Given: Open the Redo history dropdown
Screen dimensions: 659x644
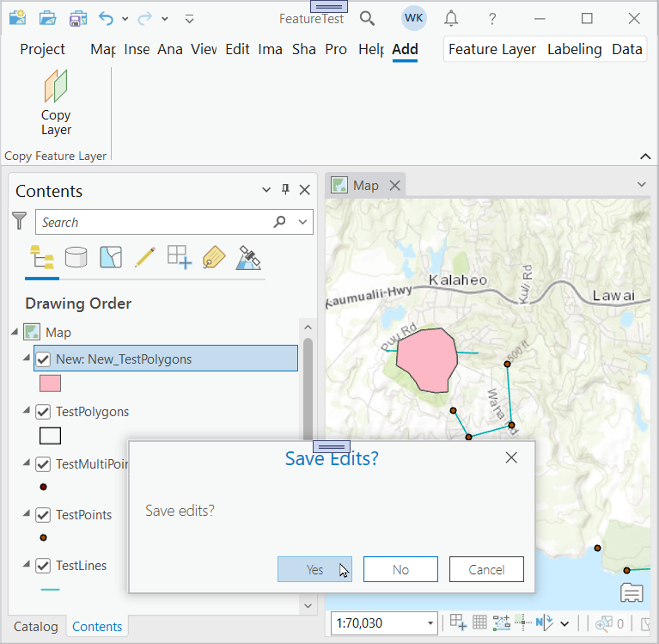Looking at the screenshot, I should click(x=165, y=19).
